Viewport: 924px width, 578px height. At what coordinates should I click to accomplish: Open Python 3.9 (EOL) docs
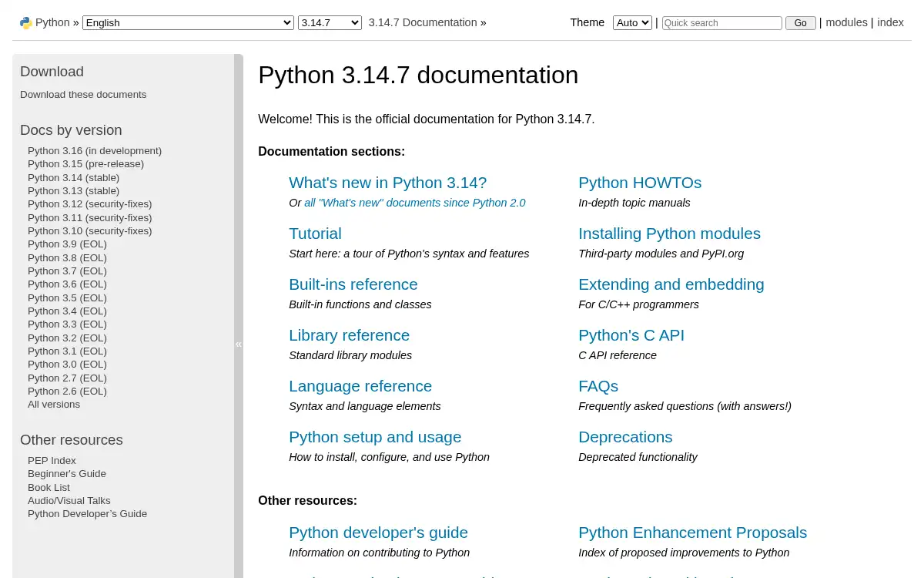point(67,244)
